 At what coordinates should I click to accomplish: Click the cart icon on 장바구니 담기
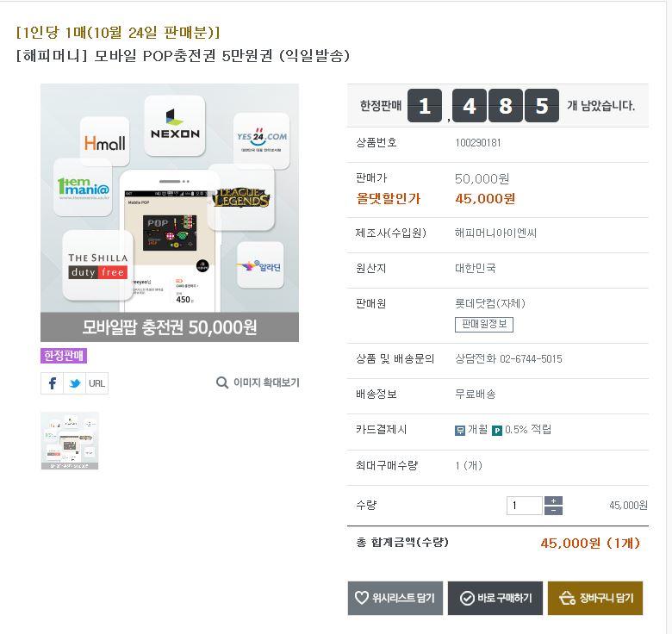tap(567, 598)
